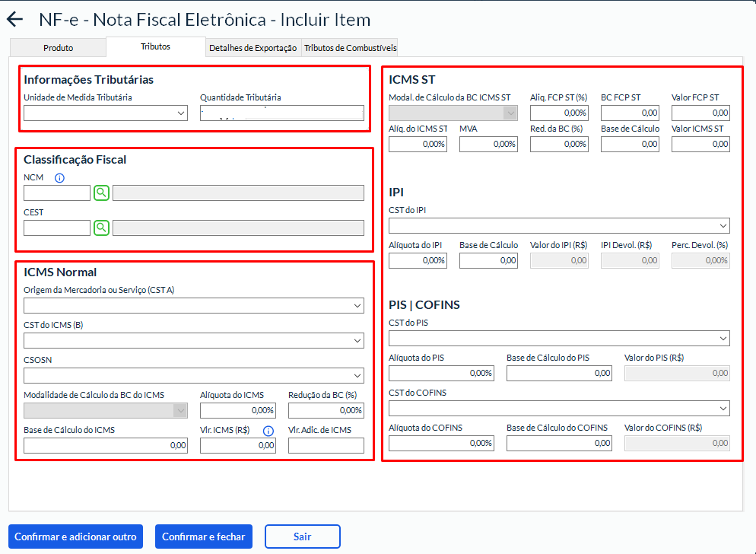Open the Unidade de Medida Tributária dropdown
The width and height of the screenshot is (756, 554).
106,113
